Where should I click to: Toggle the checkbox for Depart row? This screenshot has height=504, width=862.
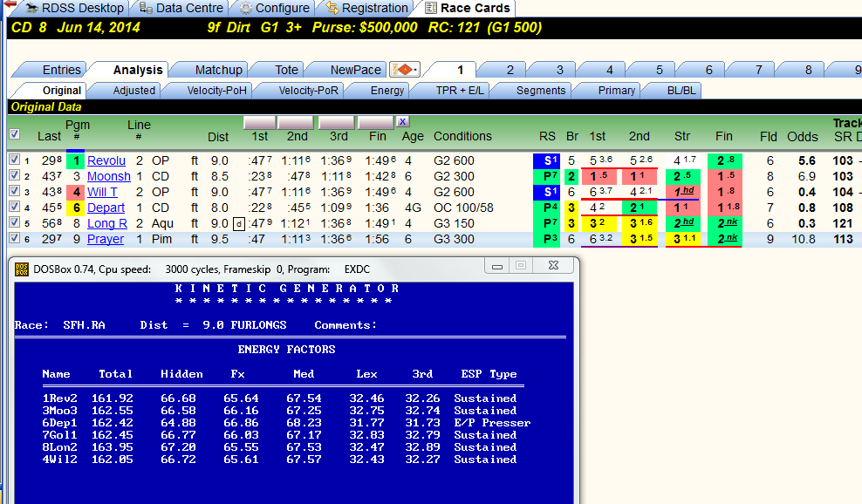tap(14, 207)
